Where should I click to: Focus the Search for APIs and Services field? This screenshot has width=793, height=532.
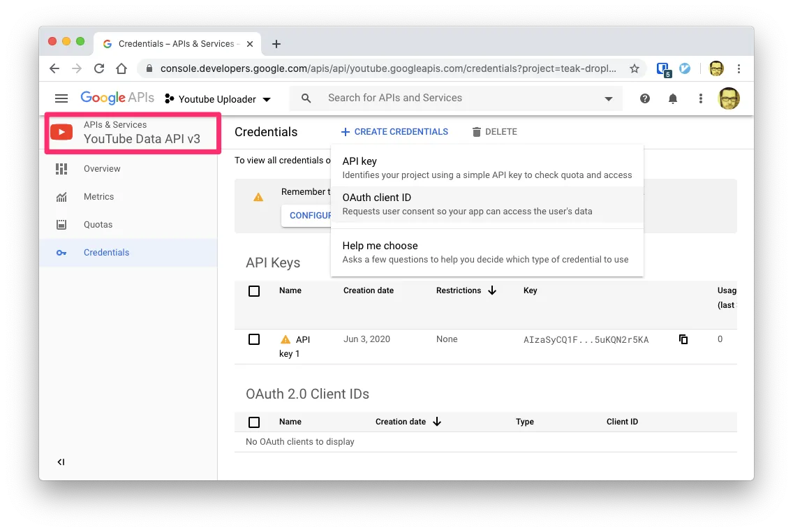click(455, 98)
